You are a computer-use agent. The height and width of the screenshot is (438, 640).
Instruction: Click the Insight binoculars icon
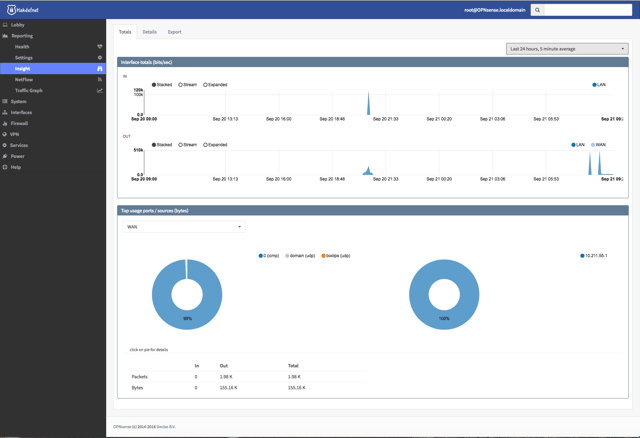click(100, 69)
